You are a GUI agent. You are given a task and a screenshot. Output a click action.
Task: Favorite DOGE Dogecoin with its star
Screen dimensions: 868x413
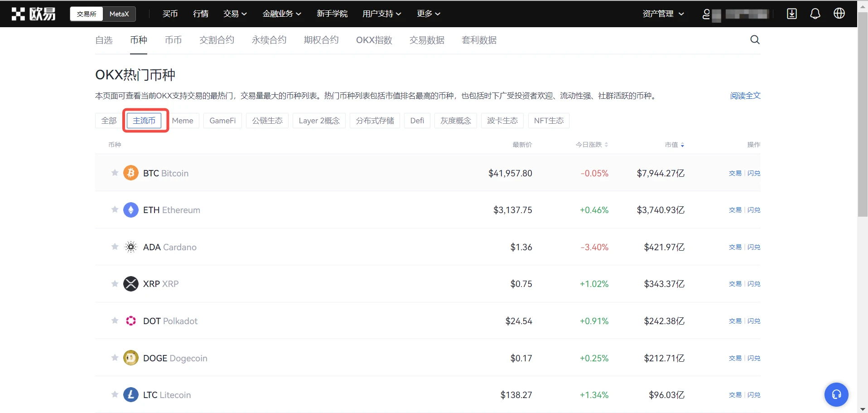tap(114, 358)
